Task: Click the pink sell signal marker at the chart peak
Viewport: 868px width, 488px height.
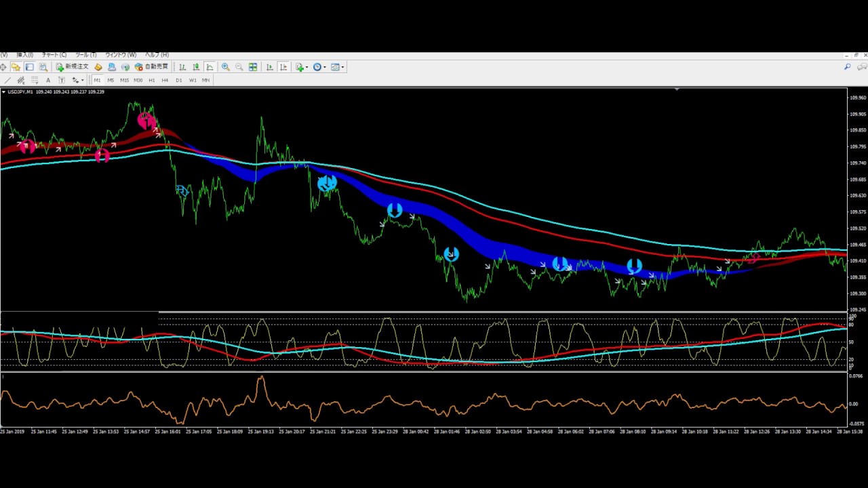Action: (145, 121)
